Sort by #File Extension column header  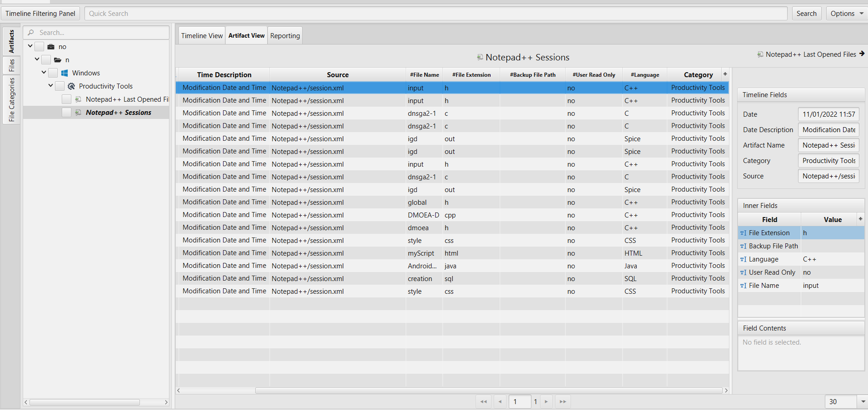click(x=471, y=75)
